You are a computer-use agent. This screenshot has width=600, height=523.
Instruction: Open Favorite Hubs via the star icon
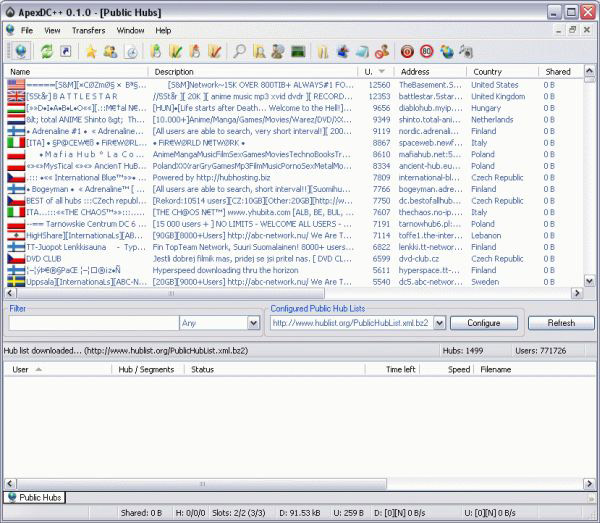point(91,52)
